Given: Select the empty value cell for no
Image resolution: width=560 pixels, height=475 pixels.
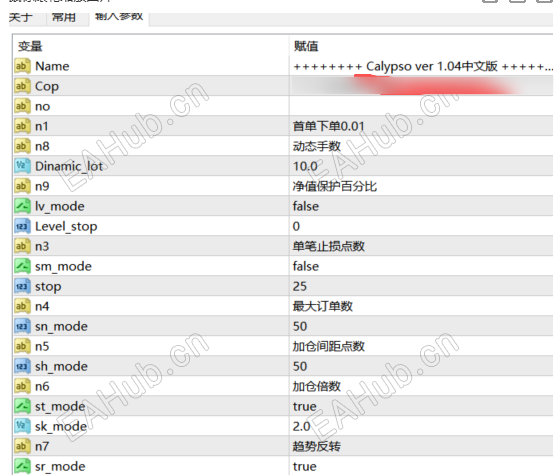Looking at the screenshot, I should coord(421,106).
